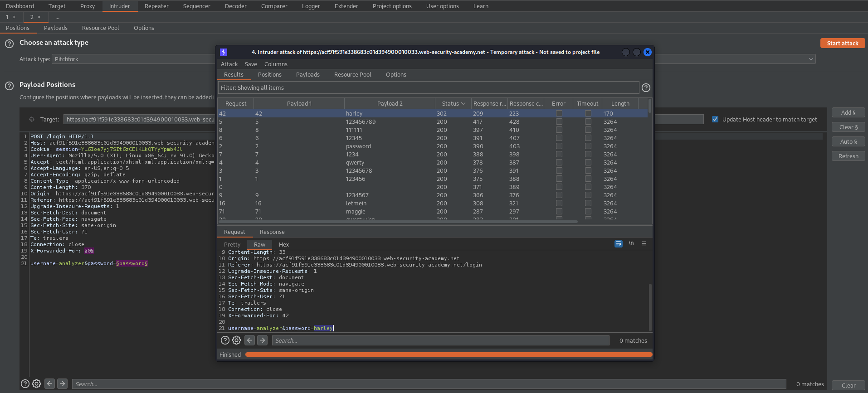Screen dimensions: 868x393
Task: Go to next match in attack window
Action: click(262, 340)
